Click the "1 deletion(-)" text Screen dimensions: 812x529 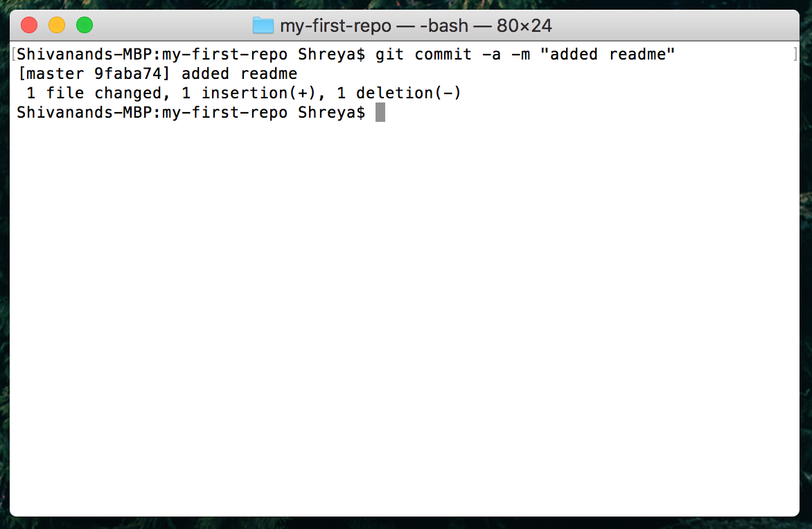(x=399, y=93)
